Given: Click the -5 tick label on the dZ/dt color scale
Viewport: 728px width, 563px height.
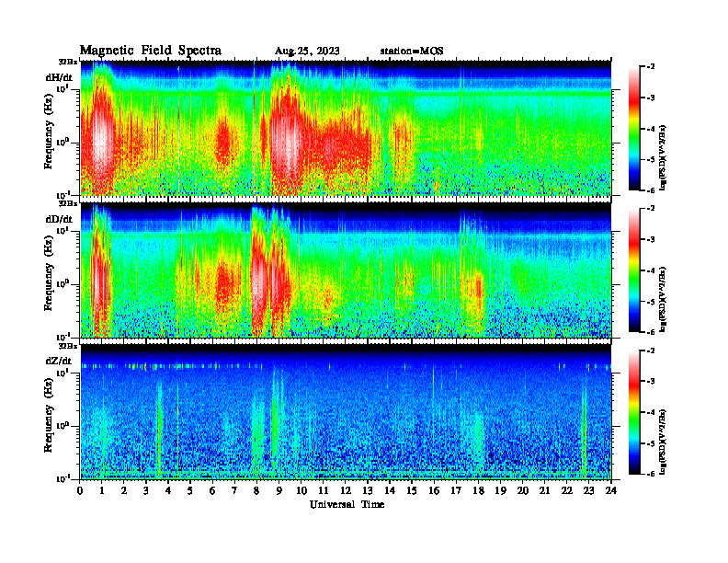Looking at the screenshot, I should pos(651,443).
